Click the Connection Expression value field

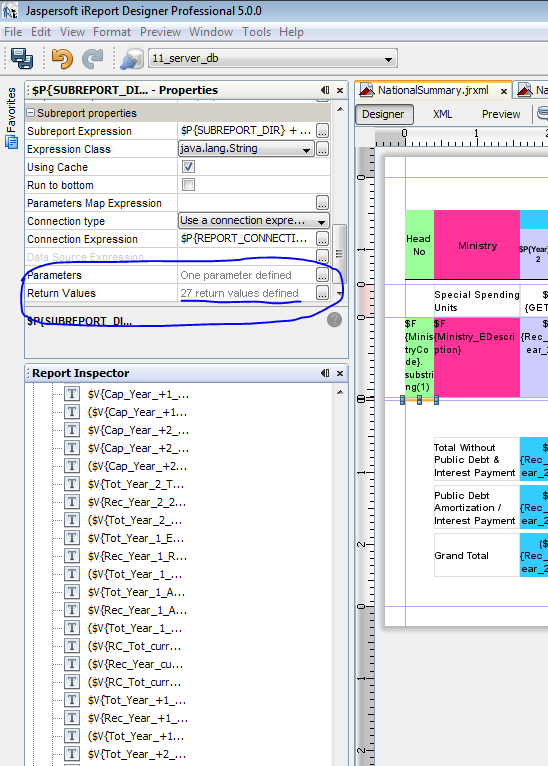pos(246,239)
